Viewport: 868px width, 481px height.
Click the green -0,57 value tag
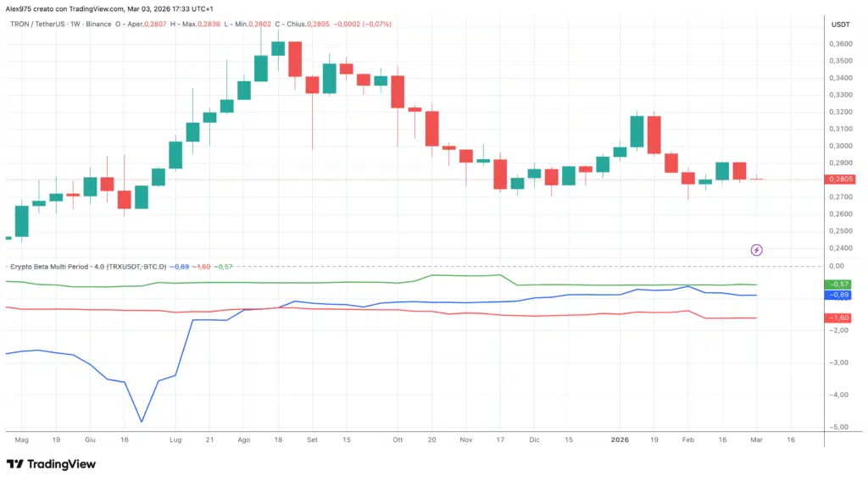(837, 284)
